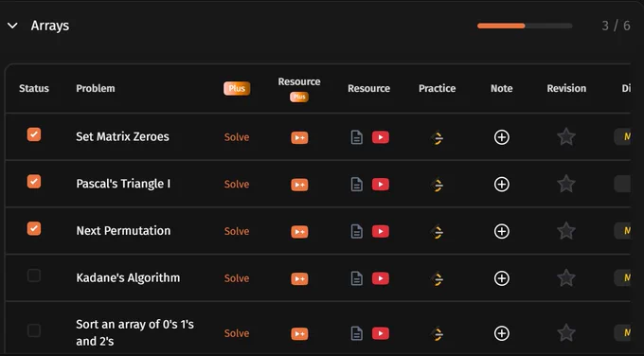644x356 pixels.
Task: Open article resource for Pascal's Triangle I
Action: coord(356,185)
